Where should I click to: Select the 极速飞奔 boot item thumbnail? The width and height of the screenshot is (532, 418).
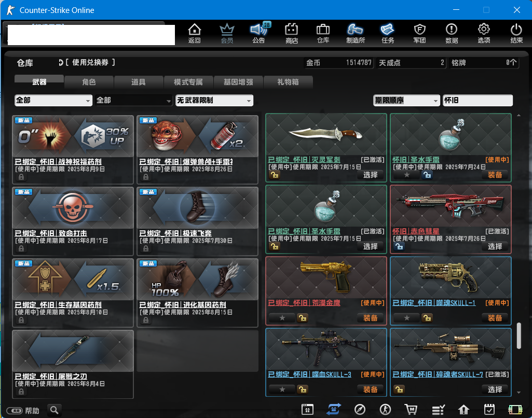point(197,208)
